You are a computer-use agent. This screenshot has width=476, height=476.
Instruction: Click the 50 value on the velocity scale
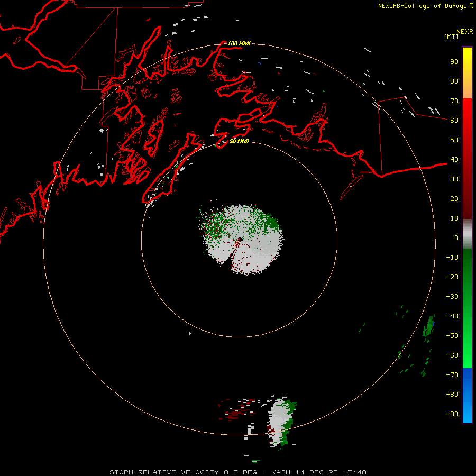pyautogui.click(x=454, y=140)
